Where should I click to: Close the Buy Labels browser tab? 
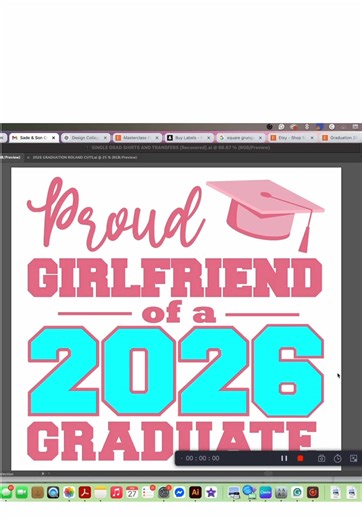pos(209,138)
